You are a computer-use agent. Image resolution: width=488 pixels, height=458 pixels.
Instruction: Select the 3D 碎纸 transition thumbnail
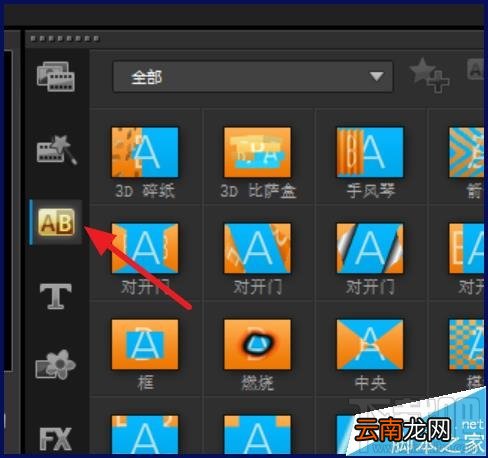(145, 152)
